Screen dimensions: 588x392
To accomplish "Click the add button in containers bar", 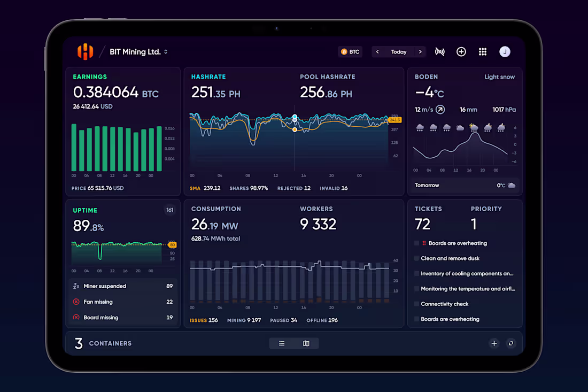I will 494,343.
